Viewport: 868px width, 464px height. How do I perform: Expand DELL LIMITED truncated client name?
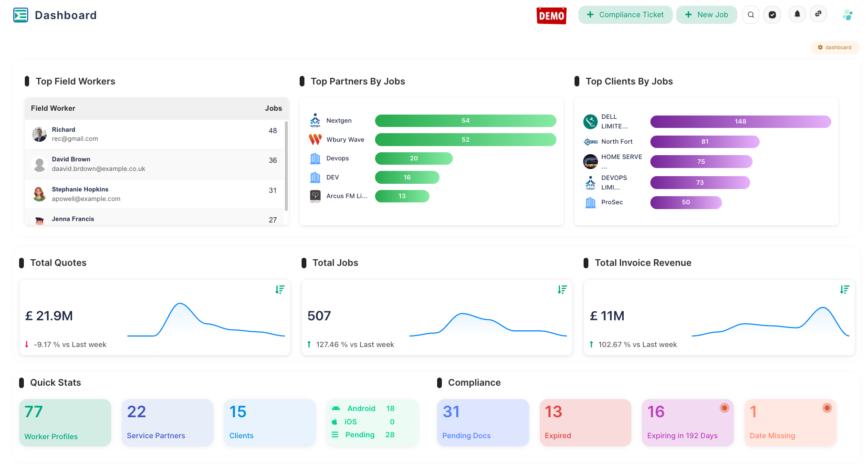point(615,121)
